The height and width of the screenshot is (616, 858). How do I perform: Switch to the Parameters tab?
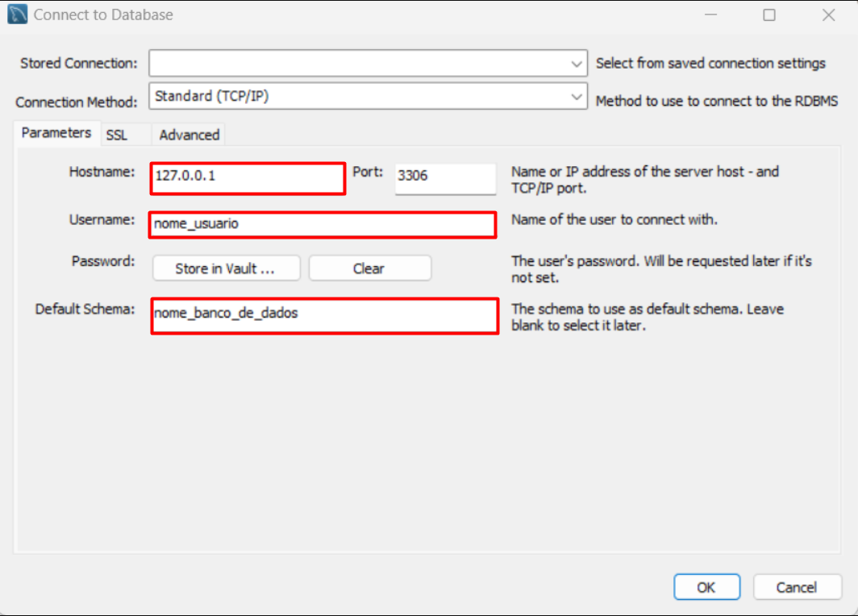point(56,133)
